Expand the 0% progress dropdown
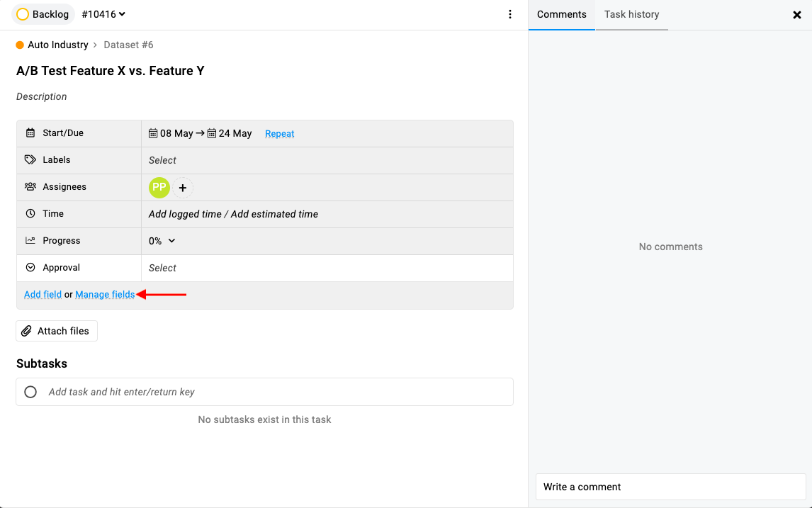The image size is (812, 508). click(x=162, y=242)
